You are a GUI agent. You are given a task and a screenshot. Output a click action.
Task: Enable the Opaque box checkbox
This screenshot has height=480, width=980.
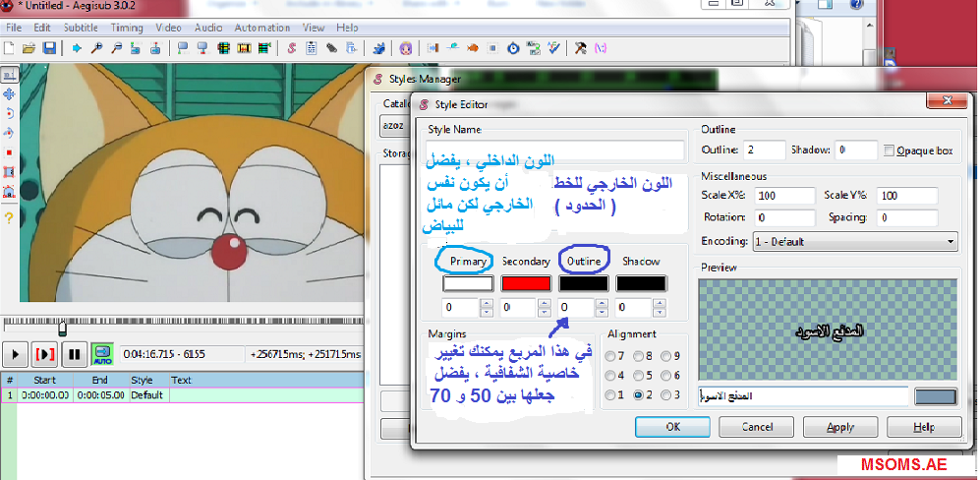(x=890, y=150)
